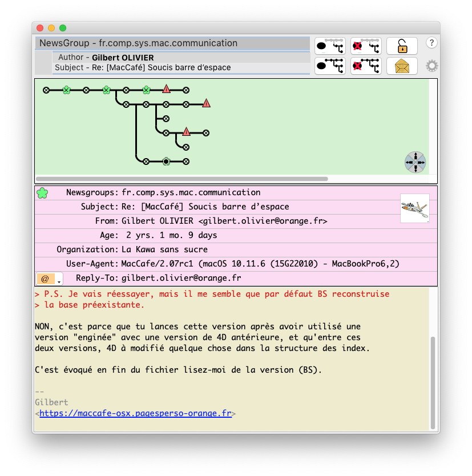Open help via the question mark icon
Image resolution: width=472 pixels, height=476 pixels.
(x=431, y=43)
